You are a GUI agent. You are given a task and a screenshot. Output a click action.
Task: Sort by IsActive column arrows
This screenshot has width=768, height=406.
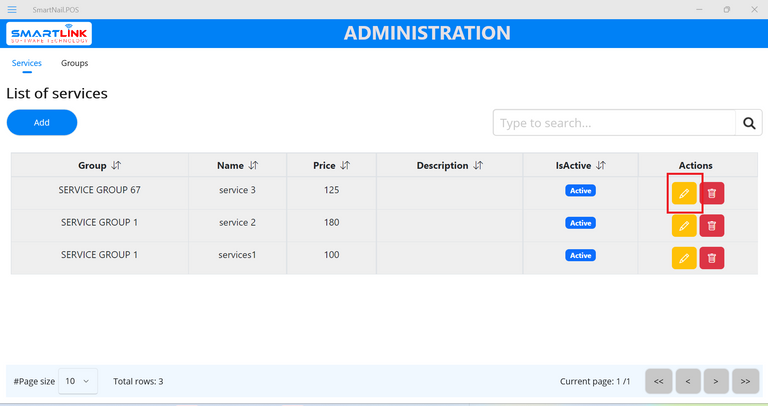(x=601, y=166)
